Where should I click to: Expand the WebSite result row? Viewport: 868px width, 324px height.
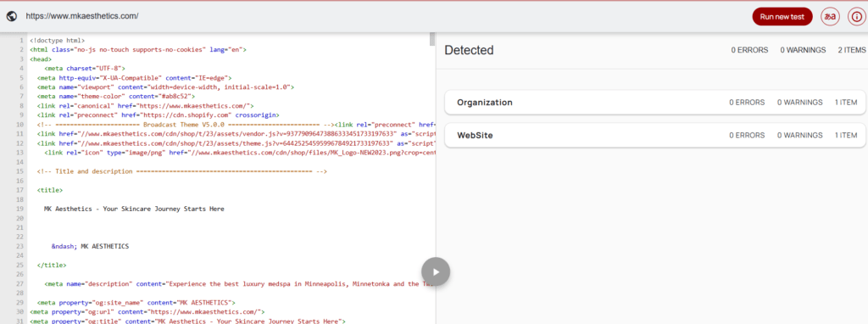tap(655, 135)
